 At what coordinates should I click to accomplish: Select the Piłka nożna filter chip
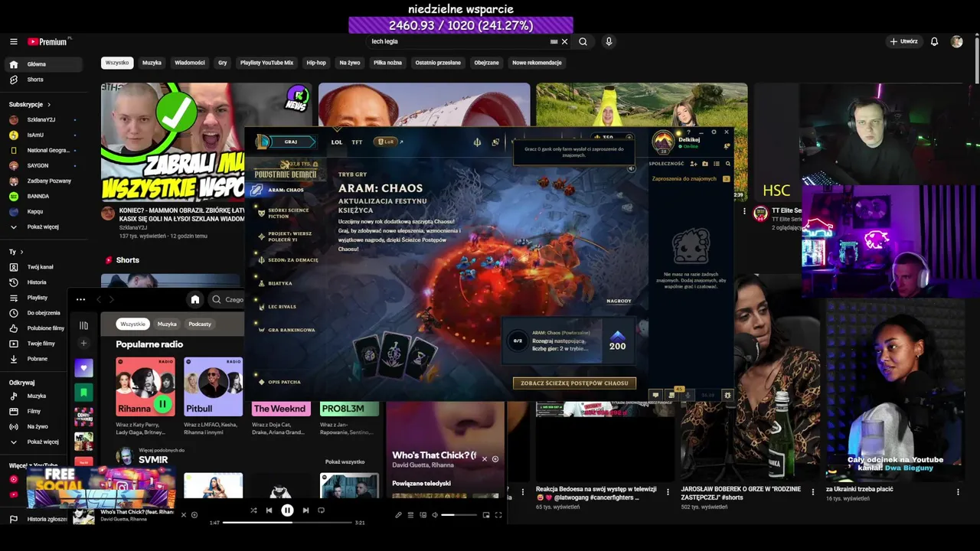coord(387,63)
